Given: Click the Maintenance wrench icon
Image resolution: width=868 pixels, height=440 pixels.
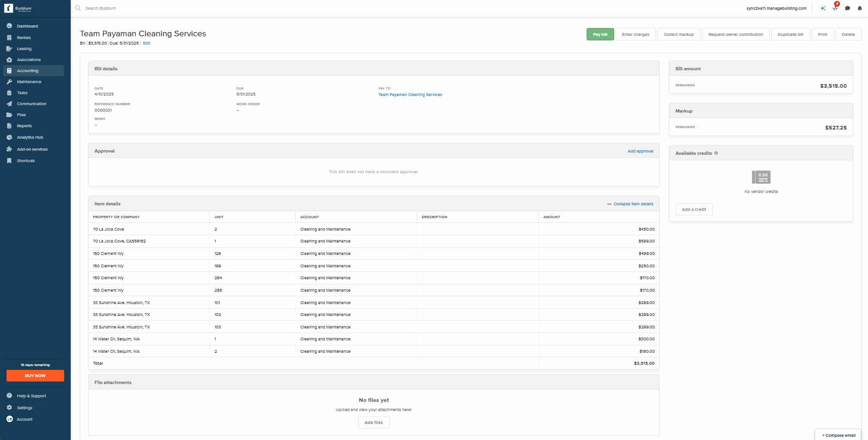Looking at the screenshot, I should click(x=9, y=82).
